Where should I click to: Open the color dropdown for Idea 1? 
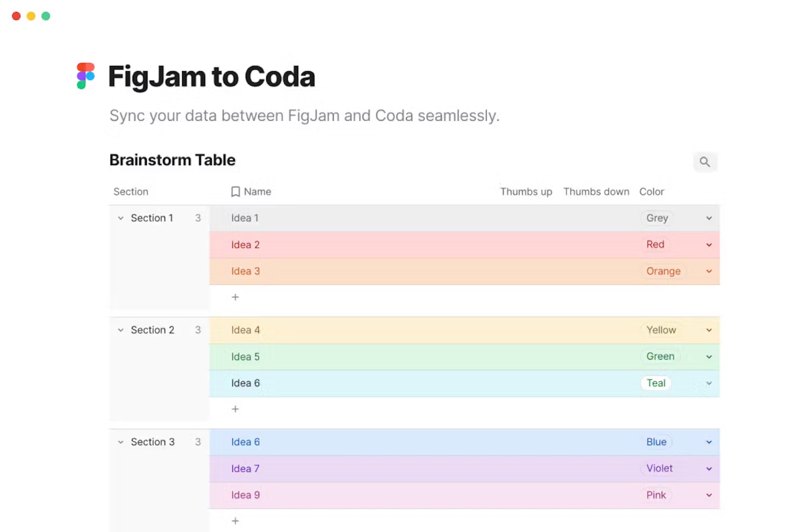[x=708, y=218]
